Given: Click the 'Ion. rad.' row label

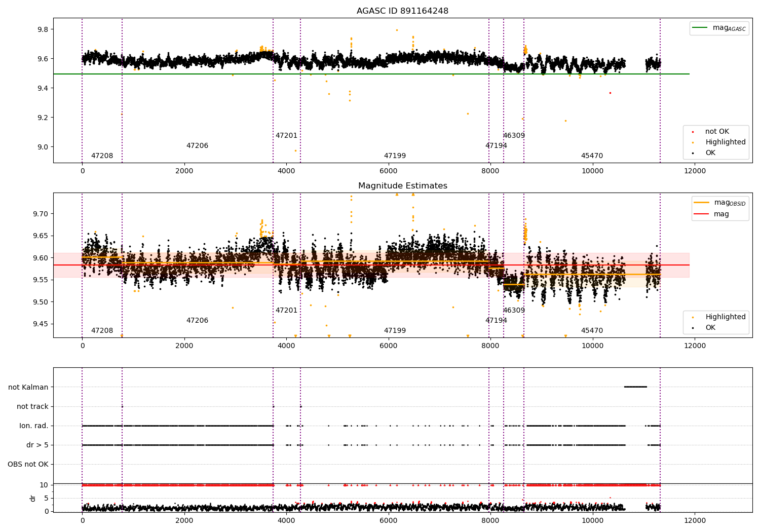Looking at the screenshot, I should [x=34, y=426].
